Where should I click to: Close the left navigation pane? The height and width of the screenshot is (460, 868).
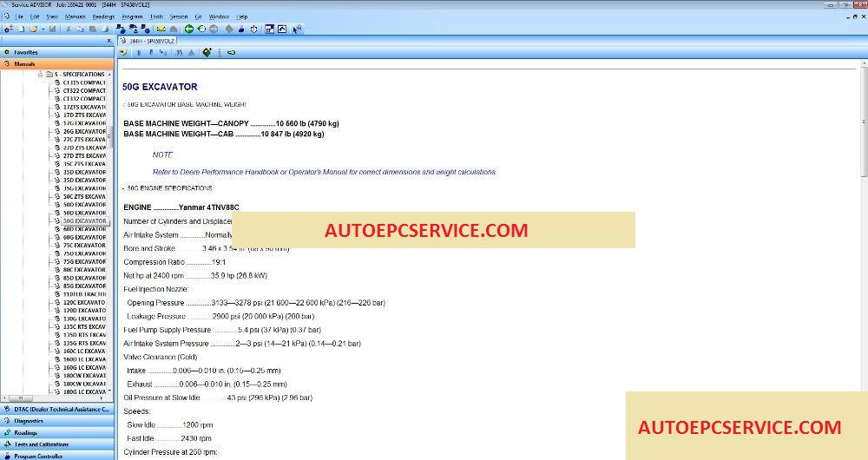[108, 41]
